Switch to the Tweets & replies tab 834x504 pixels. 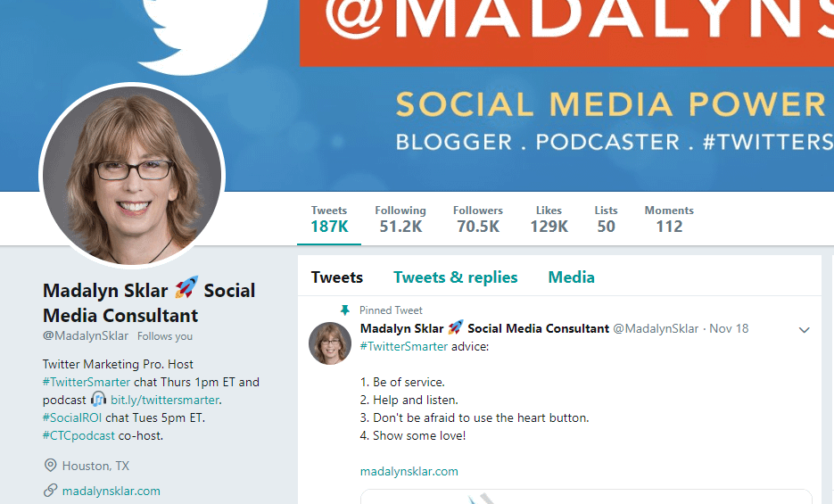coord(455,277)
